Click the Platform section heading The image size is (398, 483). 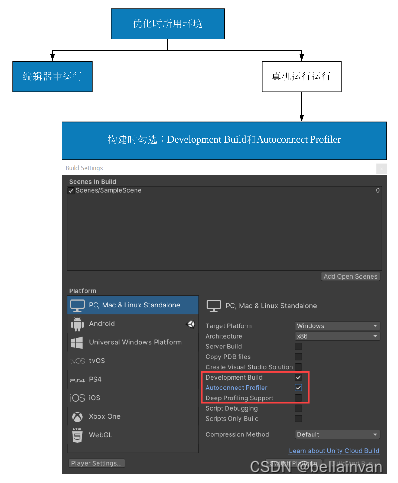[83, 291]
